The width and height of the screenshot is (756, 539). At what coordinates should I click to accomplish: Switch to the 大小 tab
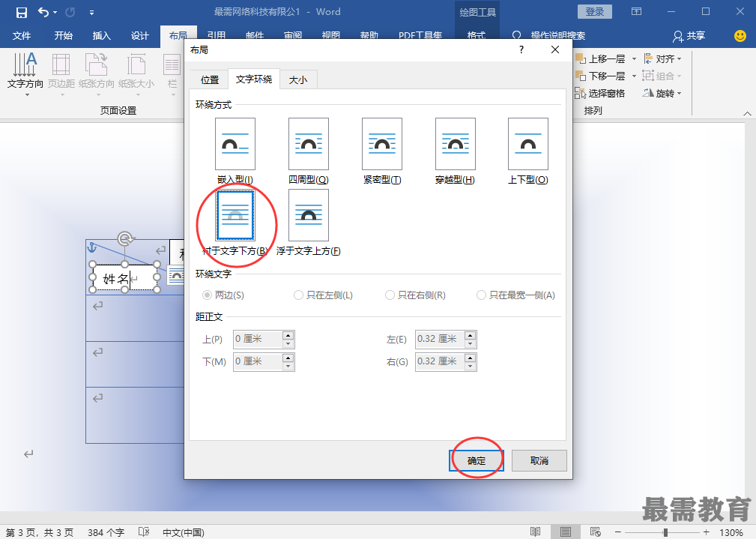pyautogui.click(x=298, y=80)
